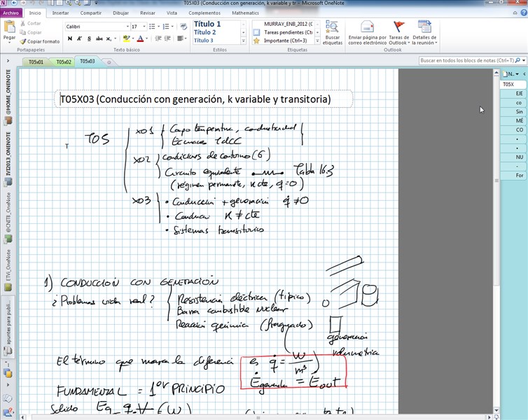Switch to the Compartir ribbon tab

(90, 13)
